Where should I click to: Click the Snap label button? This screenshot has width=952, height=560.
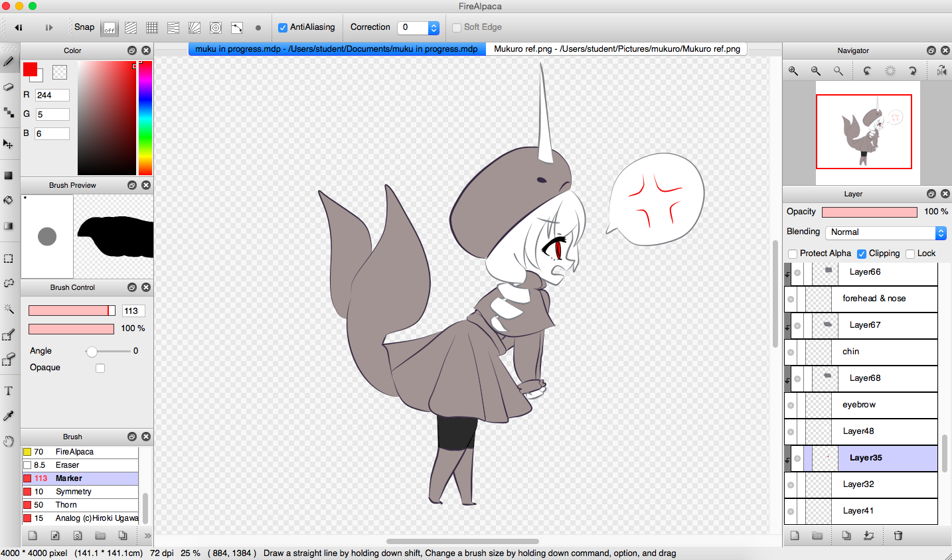point(84,27)
